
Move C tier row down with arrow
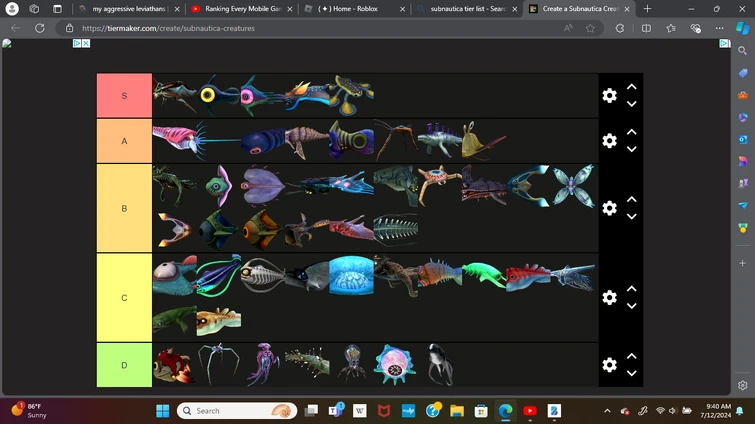(632, 306)
